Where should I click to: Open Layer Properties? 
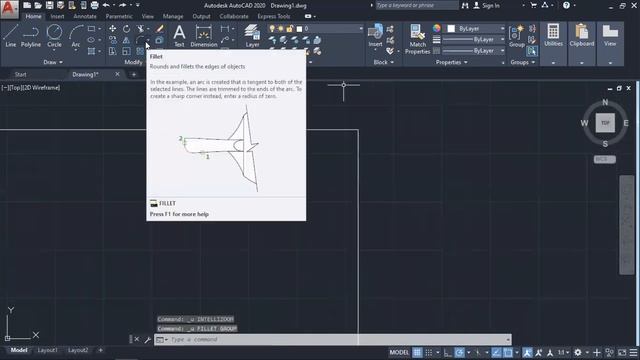(252, 36)
